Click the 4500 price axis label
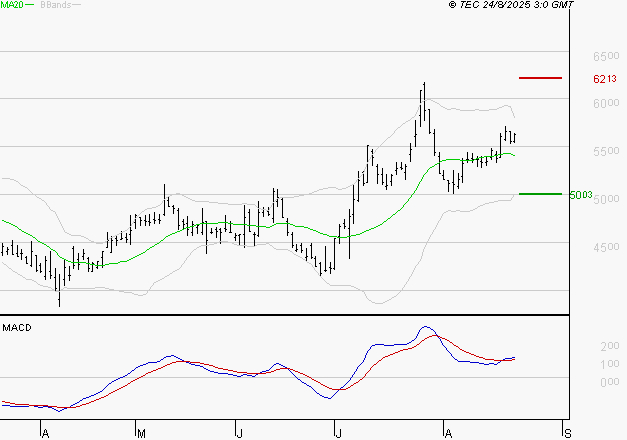The height and width of the screenshot is (440, 627). (606, 247)
